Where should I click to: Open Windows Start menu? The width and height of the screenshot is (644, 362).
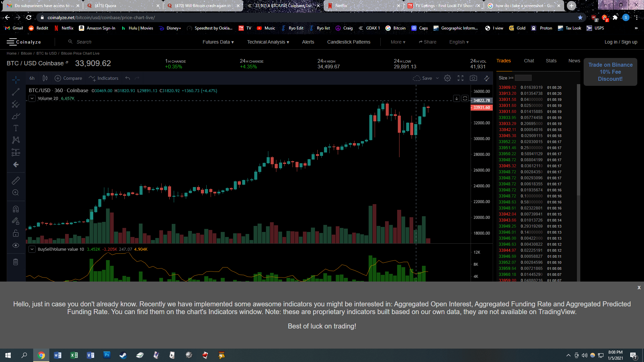click(x=8, y=355)
